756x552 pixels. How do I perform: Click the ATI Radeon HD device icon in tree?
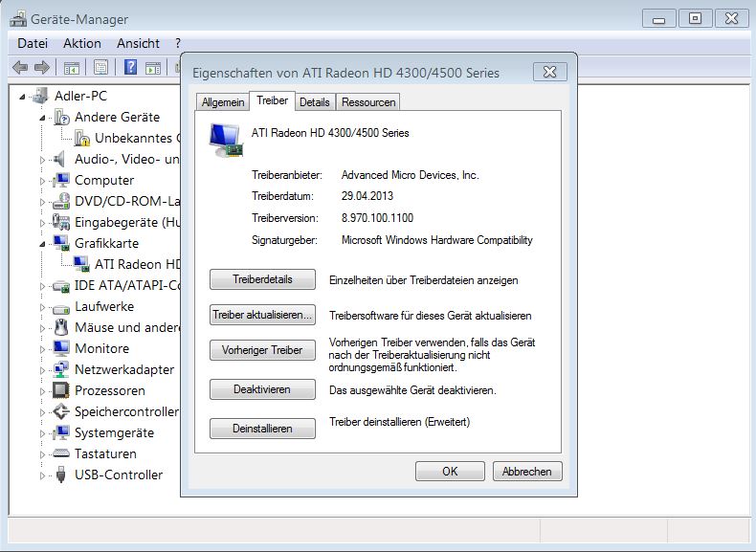click(81, 264)
